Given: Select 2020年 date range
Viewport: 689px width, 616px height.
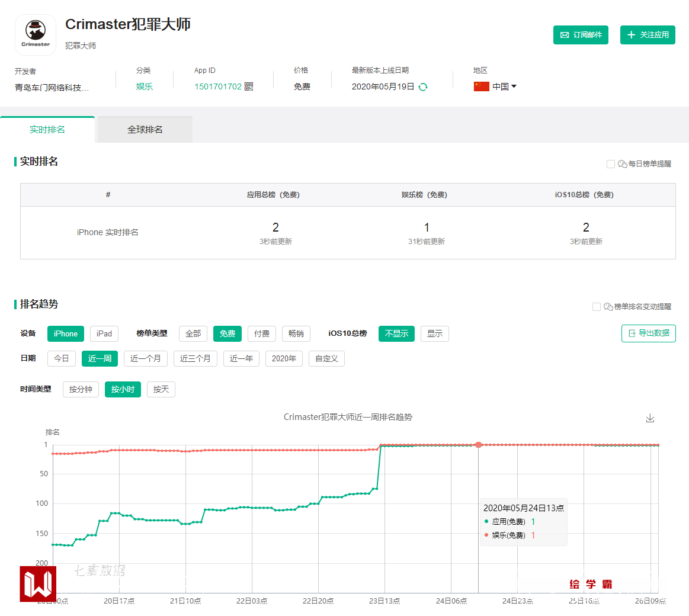Looking at the screenshot, I should pos(284,358).
